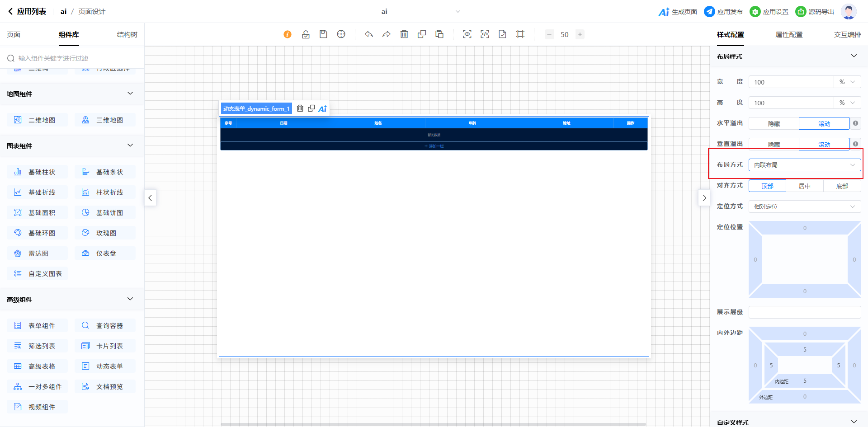The image size is (868, 427).
Task: Click the paste icon in the toolbar
Action: pos(439,34)
